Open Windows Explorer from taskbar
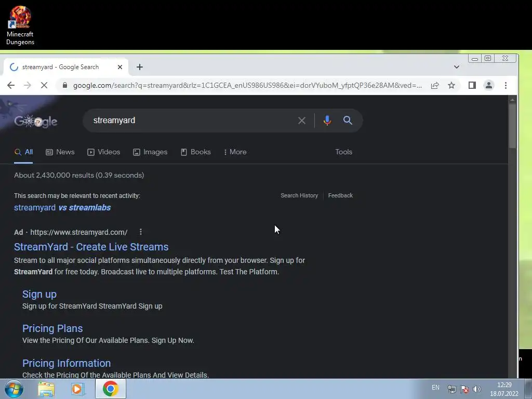Image resolution: width=532 pixels, height=399 pixels. [x=46, y=389]
